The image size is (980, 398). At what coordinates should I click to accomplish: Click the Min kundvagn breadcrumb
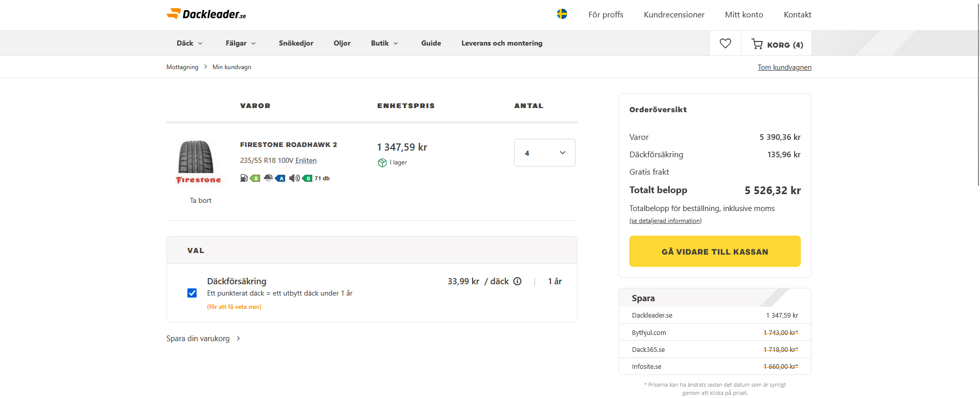(x=231, y=67)
